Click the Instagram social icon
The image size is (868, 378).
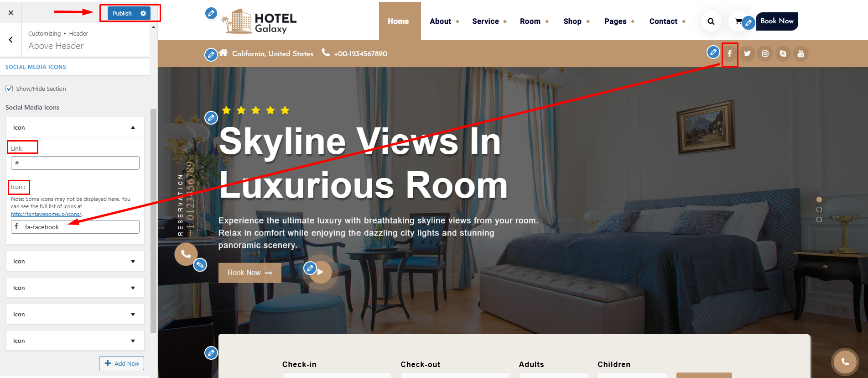tap(765, 53)
